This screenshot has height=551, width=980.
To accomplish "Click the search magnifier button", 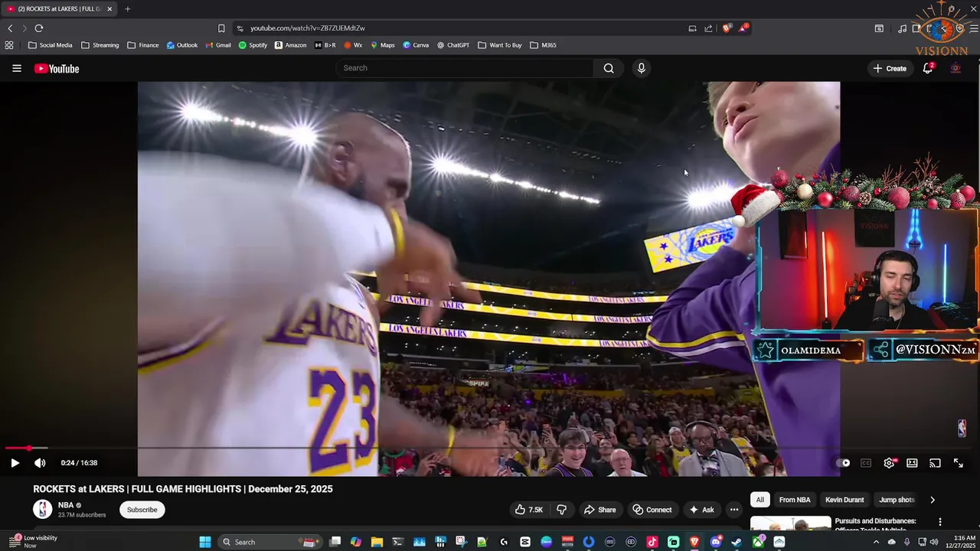I will pos(609,68).
